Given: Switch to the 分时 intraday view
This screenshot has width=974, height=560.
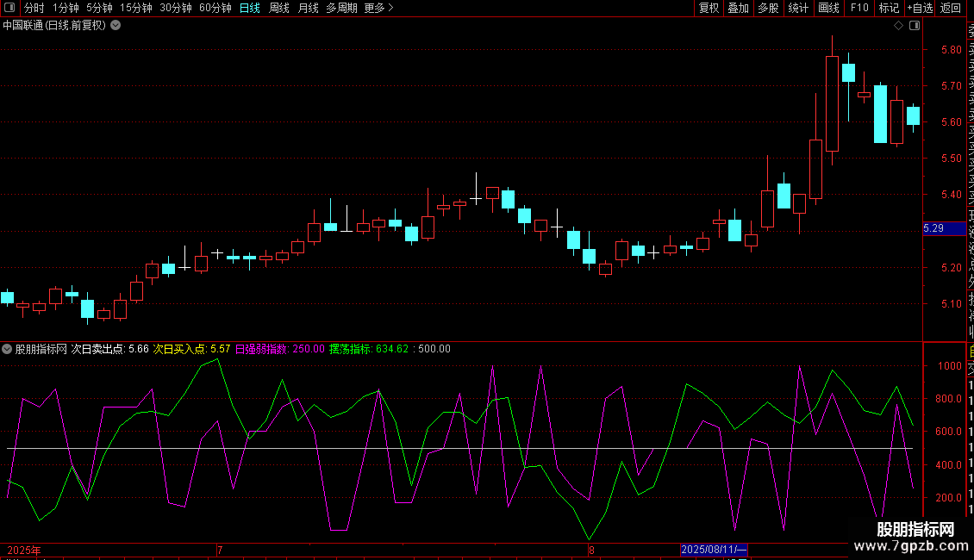Looking at the screenshot, I should [x=34, y=8].
